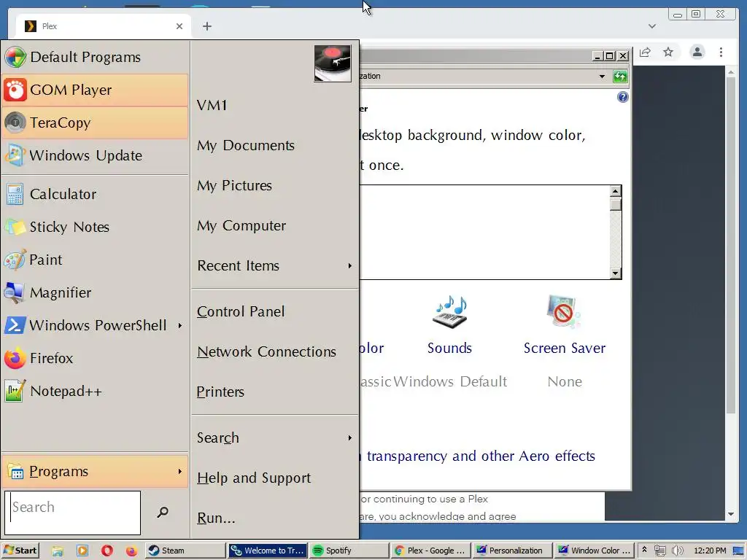
Task: Launch Paint from the start menu
Action: pos(96,260)
